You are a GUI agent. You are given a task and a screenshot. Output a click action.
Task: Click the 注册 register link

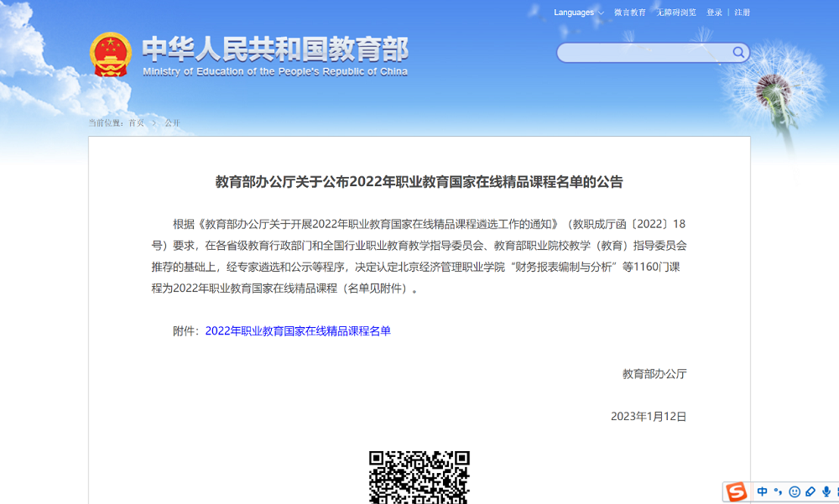point(742,13)
